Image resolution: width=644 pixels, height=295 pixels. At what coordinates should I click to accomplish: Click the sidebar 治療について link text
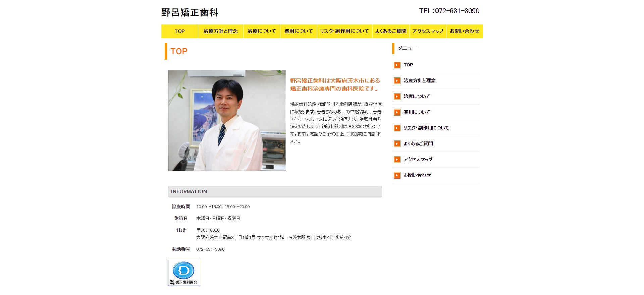tap(417, 97)
